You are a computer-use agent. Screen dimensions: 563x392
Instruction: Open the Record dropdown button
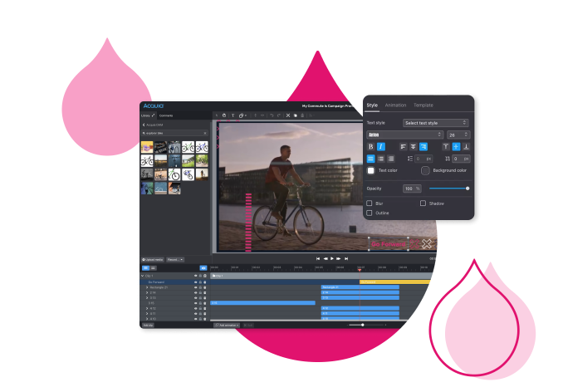175,260
